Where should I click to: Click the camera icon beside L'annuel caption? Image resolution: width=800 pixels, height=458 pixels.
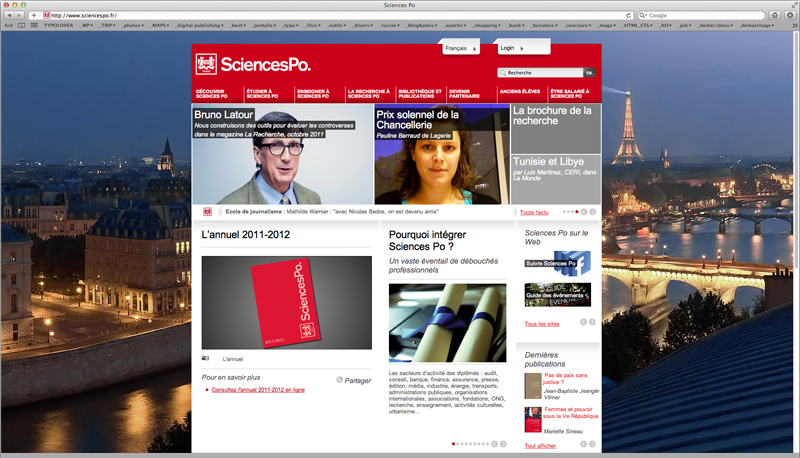[x=205, y=358]
